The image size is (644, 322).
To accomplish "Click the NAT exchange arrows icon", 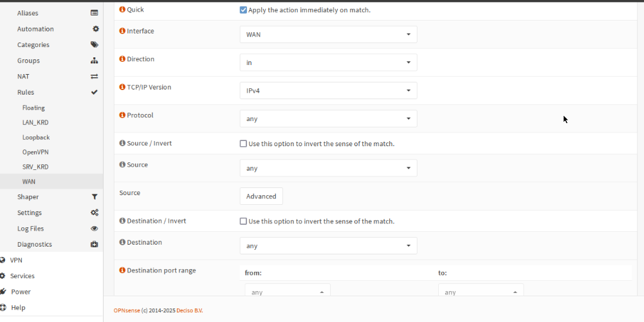I will 95,76.
